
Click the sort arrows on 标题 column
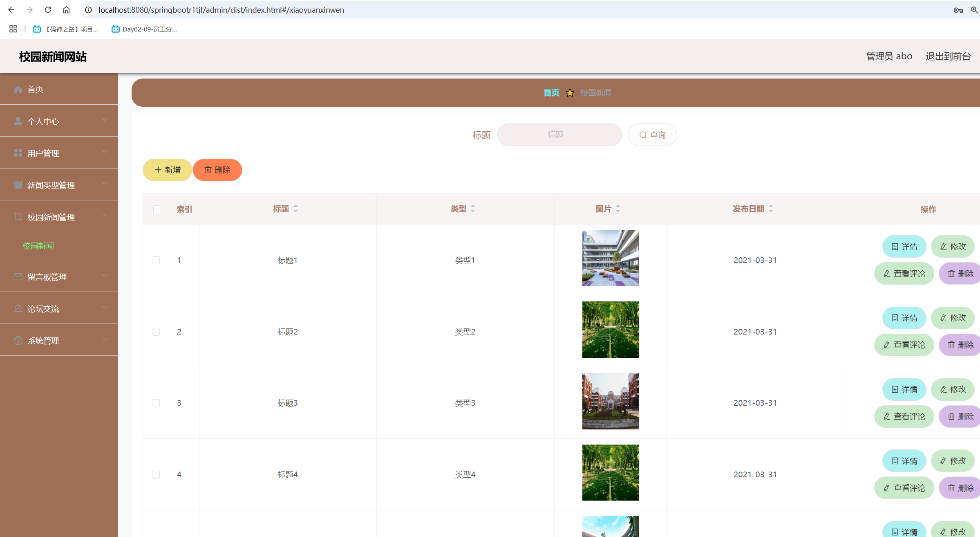coord(295,209)
